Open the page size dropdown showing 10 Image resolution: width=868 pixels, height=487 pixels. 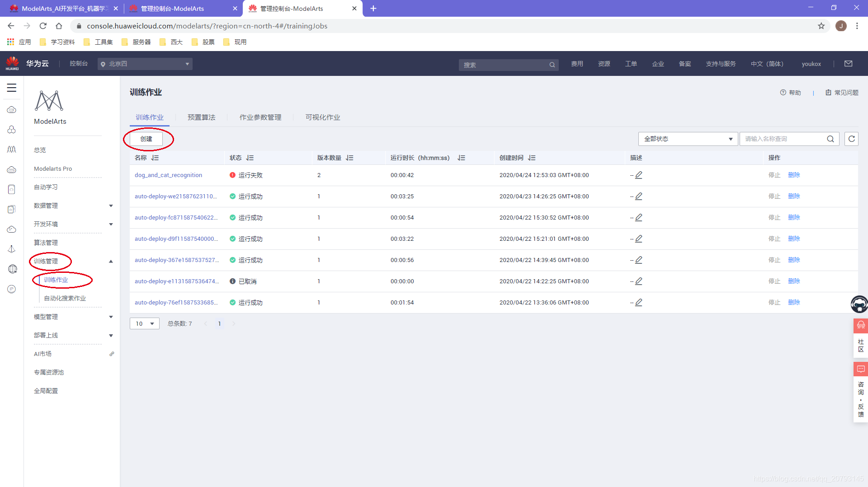pyautogui.click(x=144, y=323)
